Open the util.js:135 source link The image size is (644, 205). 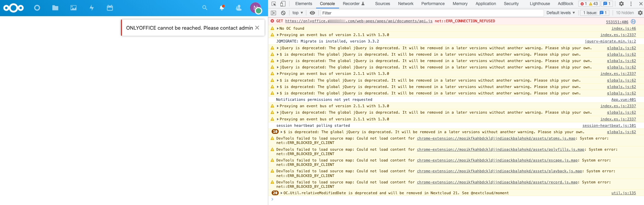tap(624, 193)
